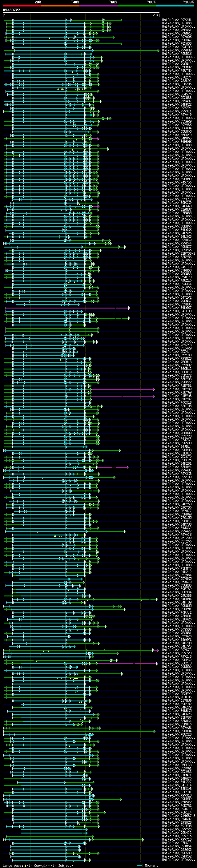Open hit UniRef100_Q4RY53

click(x=176, y=504)
